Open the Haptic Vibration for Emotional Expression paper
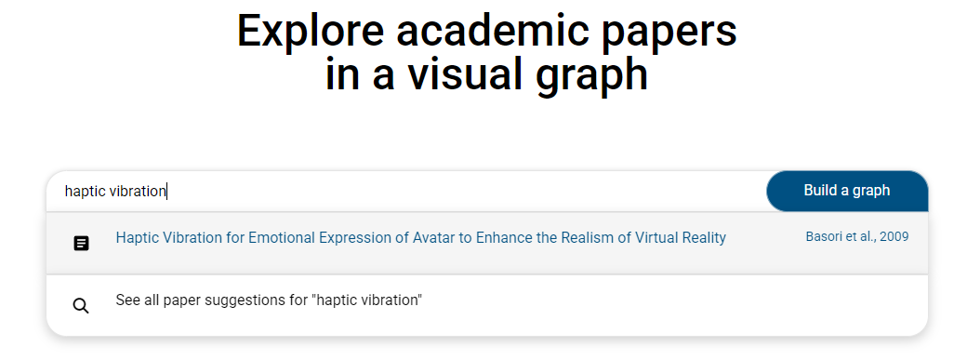980x360 pixels. [x=420, y=238]
